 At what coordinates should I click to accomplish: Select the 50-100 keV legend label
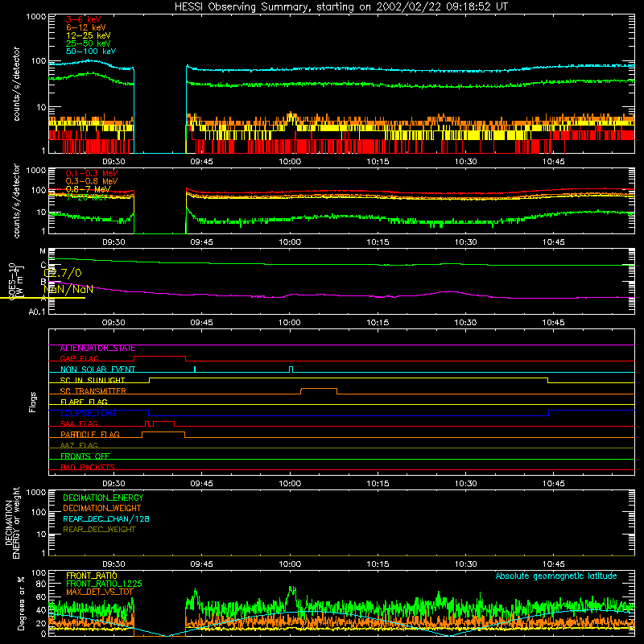[x=91, y=52]
